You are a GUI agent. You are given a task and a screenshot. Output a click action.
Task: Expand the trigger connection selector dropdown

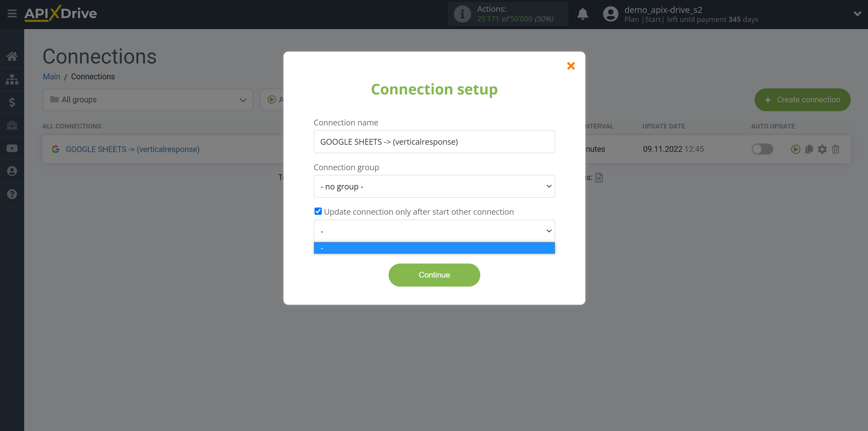tap(434, 230)
